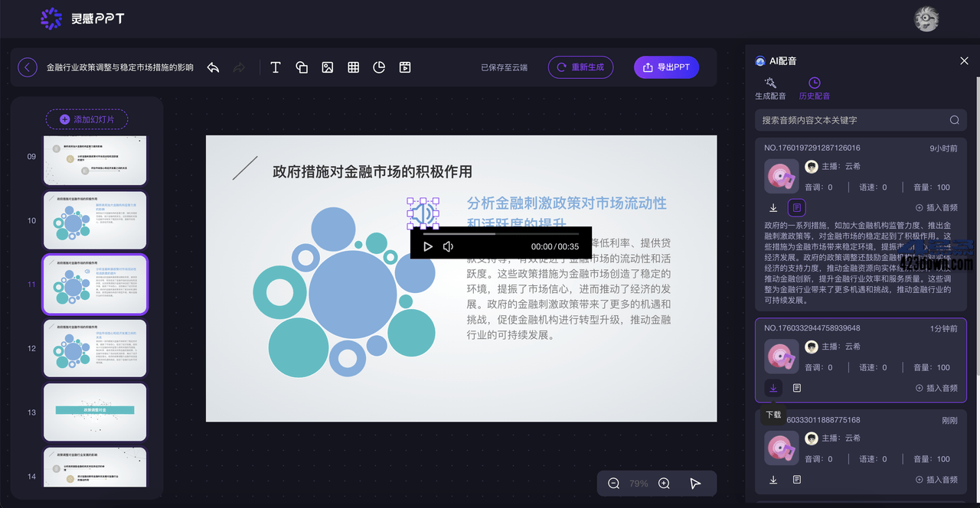Expand 插入音频 for the newest recording
The width and height of the screenshot is (980, 508).
[937, 480]
